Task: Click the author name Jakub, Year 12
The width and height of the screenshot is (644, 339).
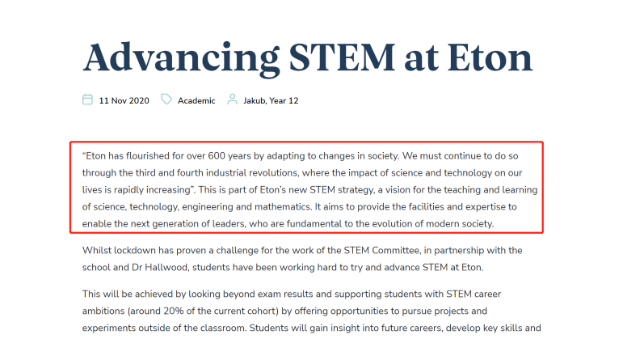Action: [x=271, y=101]
